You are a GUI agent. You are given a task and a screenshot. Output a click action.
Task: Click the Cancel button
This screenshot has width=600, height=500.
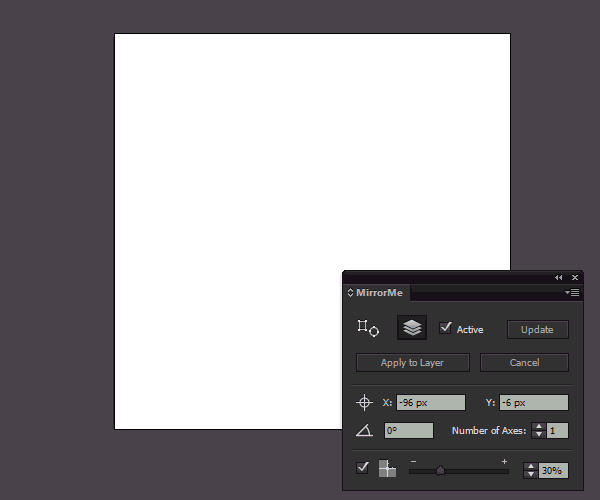524,362
